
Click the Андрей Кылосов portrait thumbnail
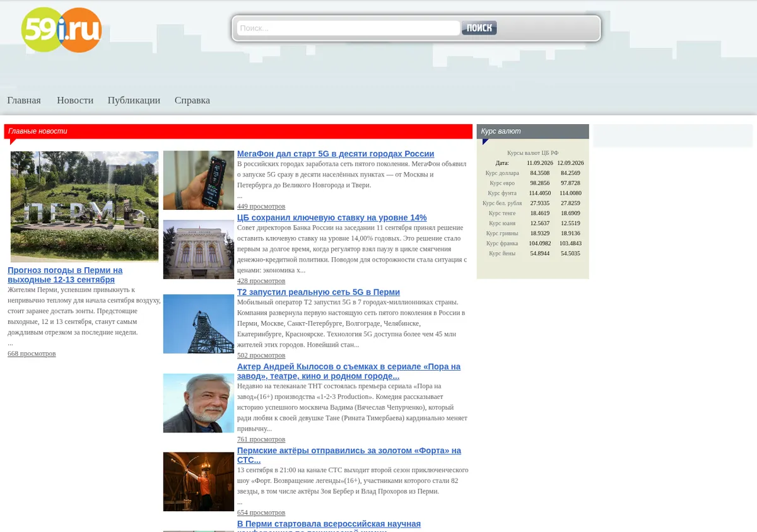(x=199, y=403)
